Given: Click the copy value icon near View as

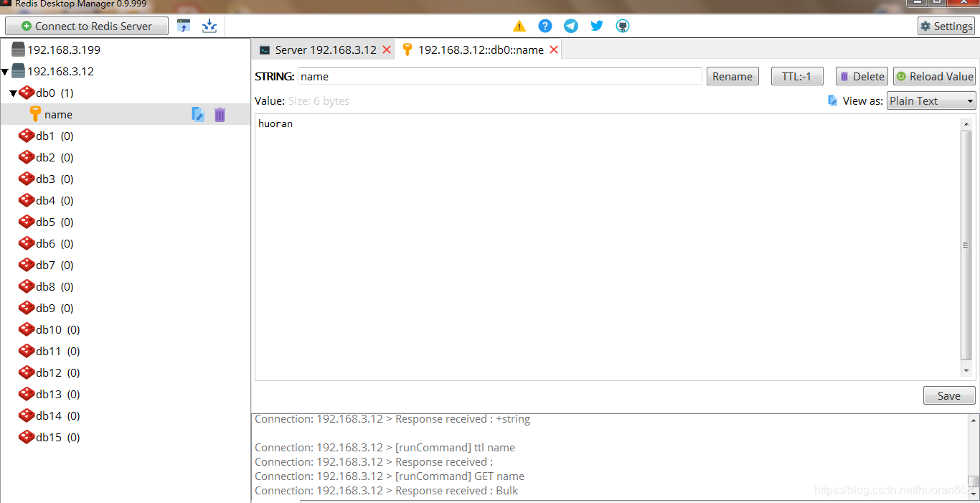Looking at the screenshot, I should tap(832, 100).
